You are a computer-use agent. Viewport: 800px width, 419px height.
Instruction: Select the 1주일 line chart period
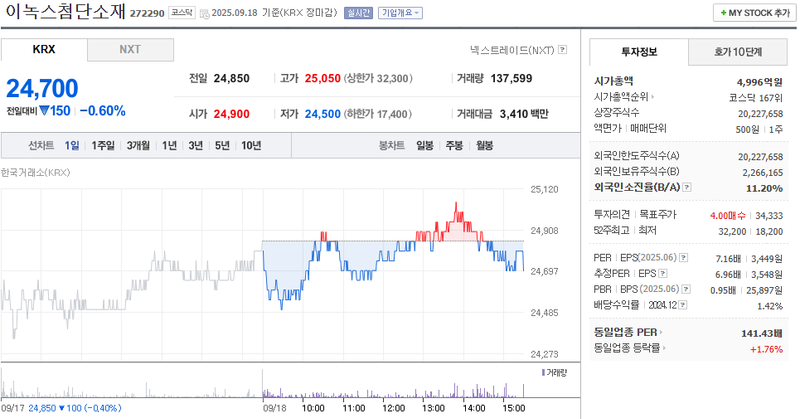pos(103,146)
